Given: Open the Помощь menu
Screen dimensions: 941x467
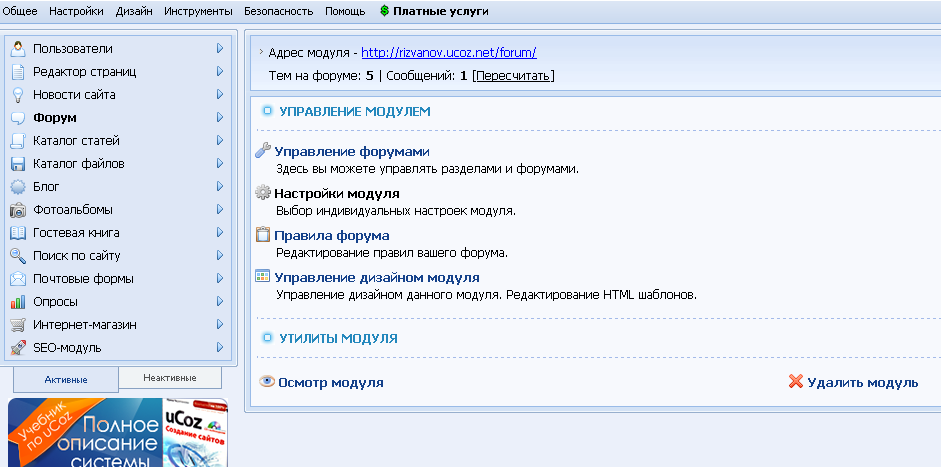Looking at the screenshot, I should pyautogui.click(x=345, y=11).
